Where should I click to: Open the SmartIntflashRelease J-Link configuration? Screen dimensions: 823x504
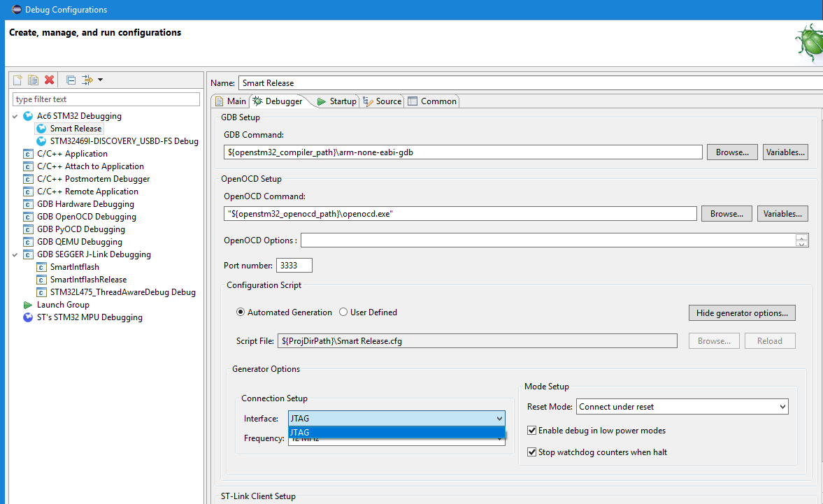[x=88, y=280]
